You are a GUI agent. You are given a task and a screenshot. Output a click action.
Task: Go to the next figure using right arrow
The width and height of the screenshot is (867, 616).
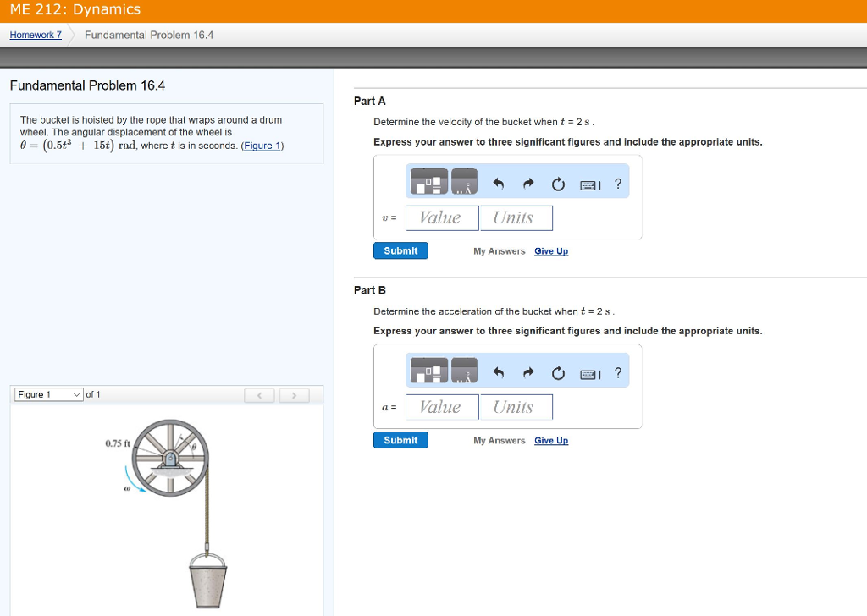[294, 395]
